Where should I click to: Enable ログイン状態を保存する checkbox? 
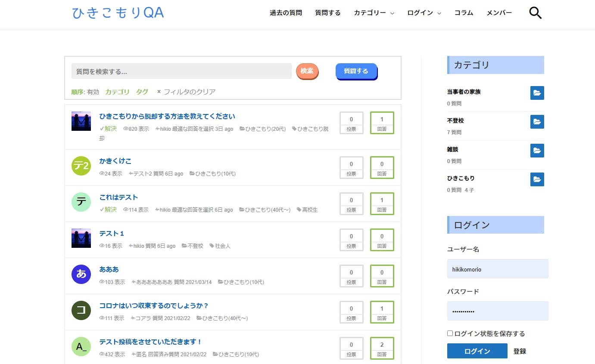pos(450,333)
